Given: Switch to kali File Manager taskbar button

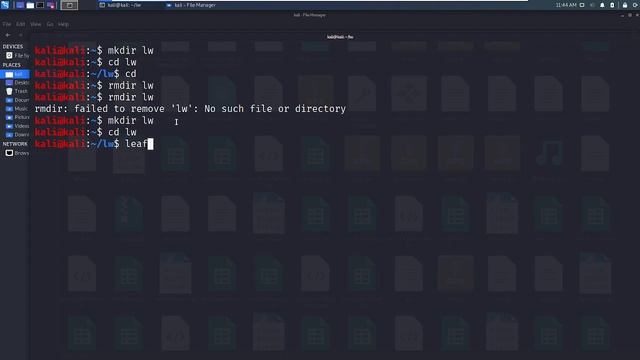Looking at the screenshot, I should click(x=191, y=5).
